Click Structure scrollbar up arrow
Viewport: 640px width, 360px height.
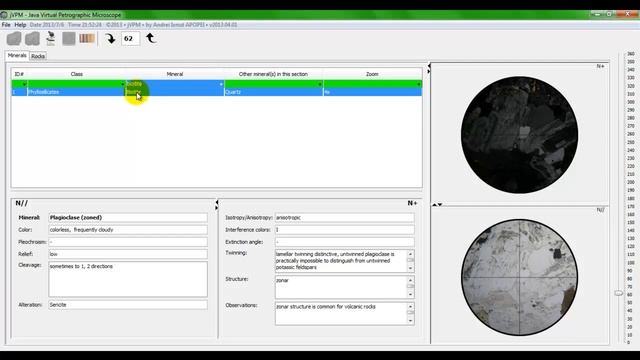click(x=411, y=280)
